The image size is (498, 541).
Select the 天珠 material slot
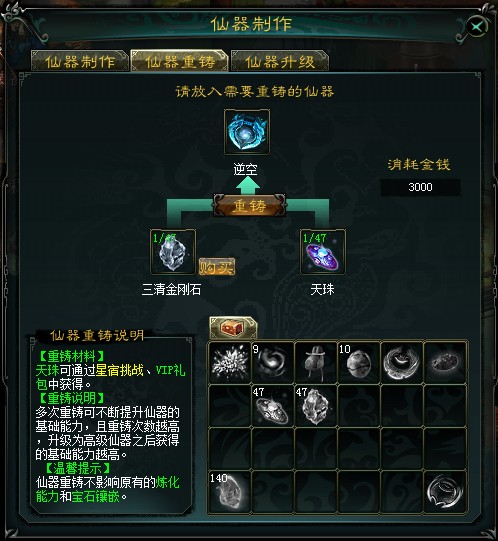[x=323, y=252]
